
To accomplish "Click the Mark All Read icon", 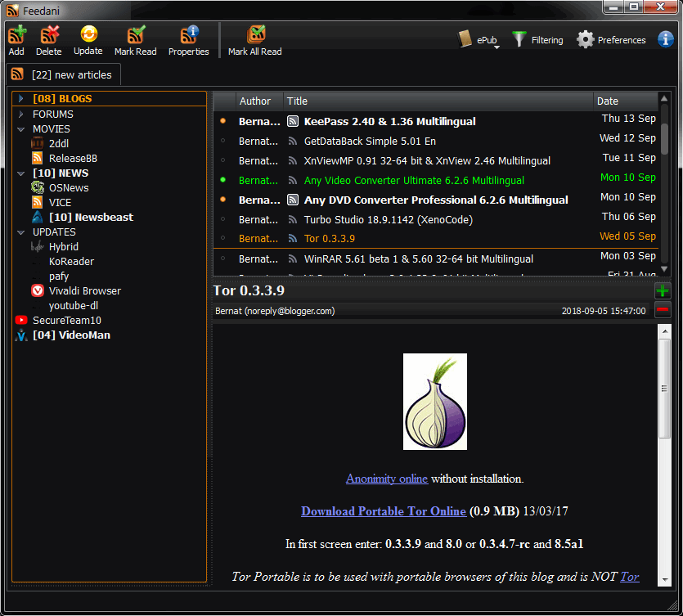I will [x=255, y=35].
